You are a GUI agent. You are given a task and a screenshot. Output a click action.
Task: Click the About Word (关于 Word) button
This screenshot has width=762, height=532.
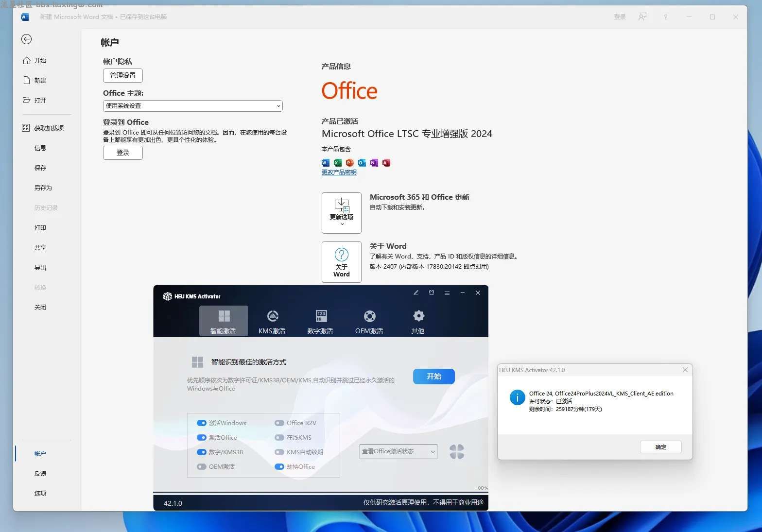(x=342, y=262)
